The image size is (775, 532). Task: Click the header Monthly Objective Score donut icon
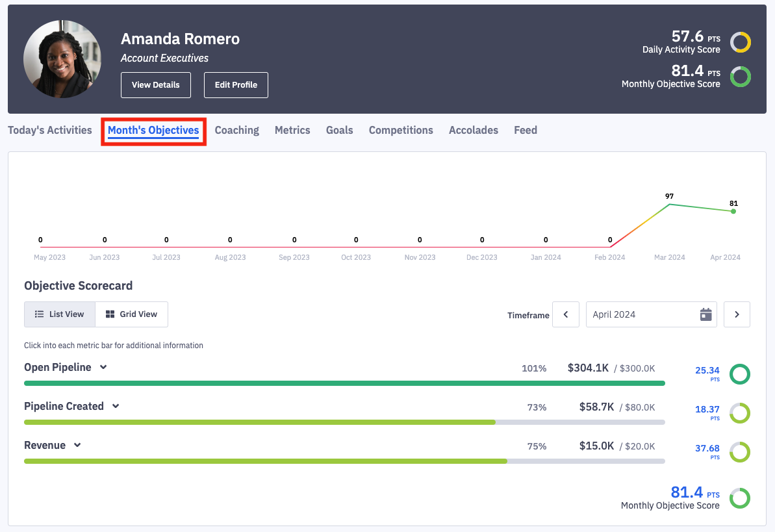[740, 77]
